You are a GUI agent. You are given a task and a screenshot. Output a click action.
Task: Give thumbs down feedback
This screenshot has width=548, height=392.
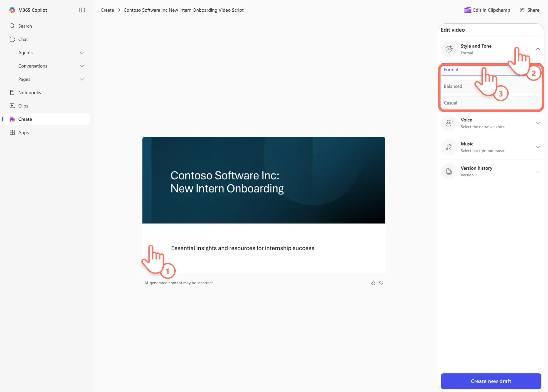tap(381, 283)
